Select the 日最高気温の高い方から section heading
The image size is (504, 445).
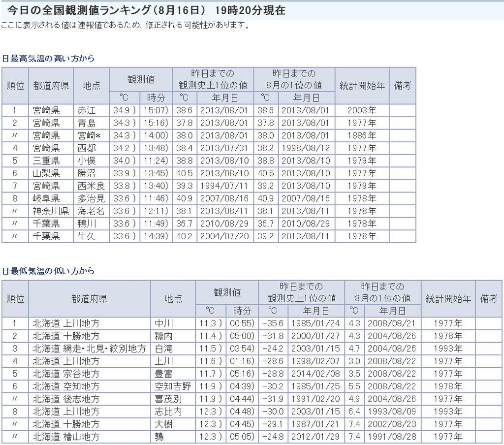click(x=48, y=59)
